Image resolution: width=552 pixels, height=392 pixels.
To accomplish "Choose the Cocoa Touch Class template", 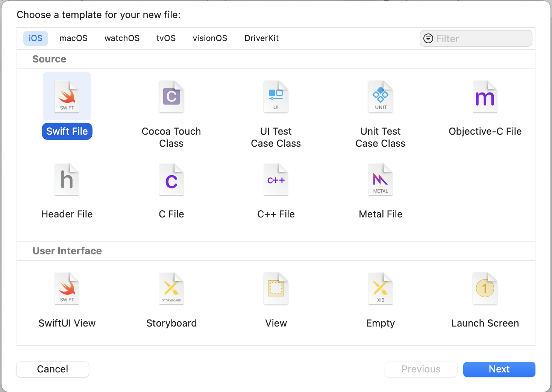I will (171, 96).
